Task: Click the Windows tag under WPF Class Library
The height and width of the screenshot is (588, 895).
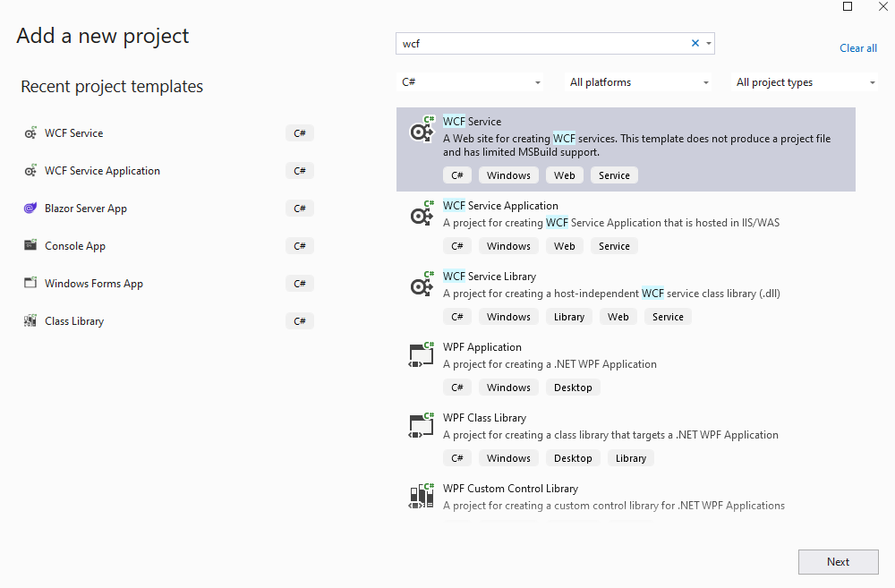Action: [x=508, y=458]
